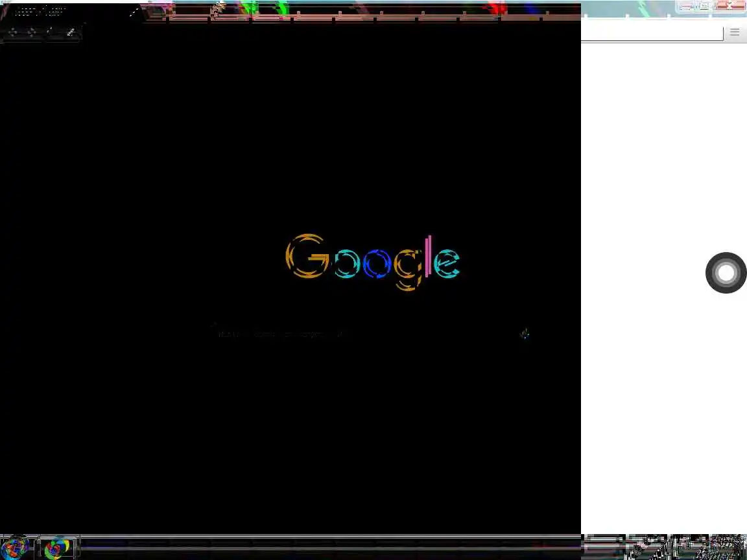Click the Google logo

(373, 262)
